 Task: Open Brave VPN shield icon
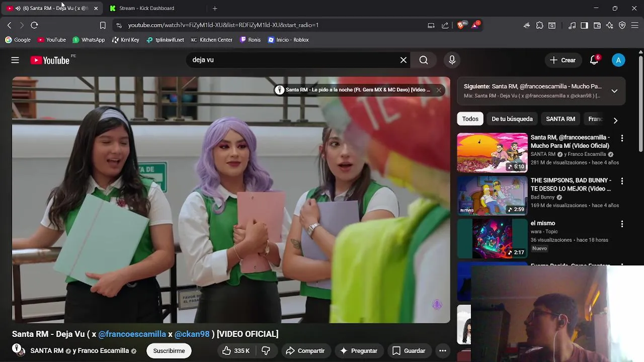point(622,25)
